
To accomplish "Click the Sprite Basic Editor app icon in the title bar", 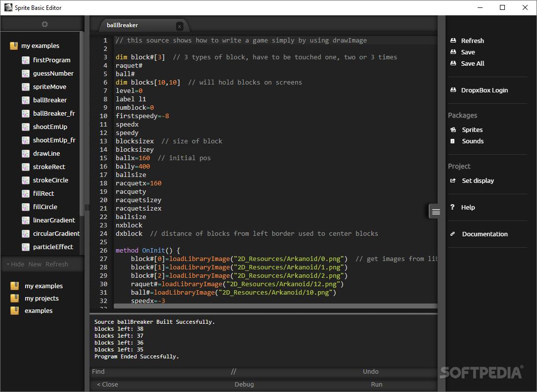I will click(8, 7).
